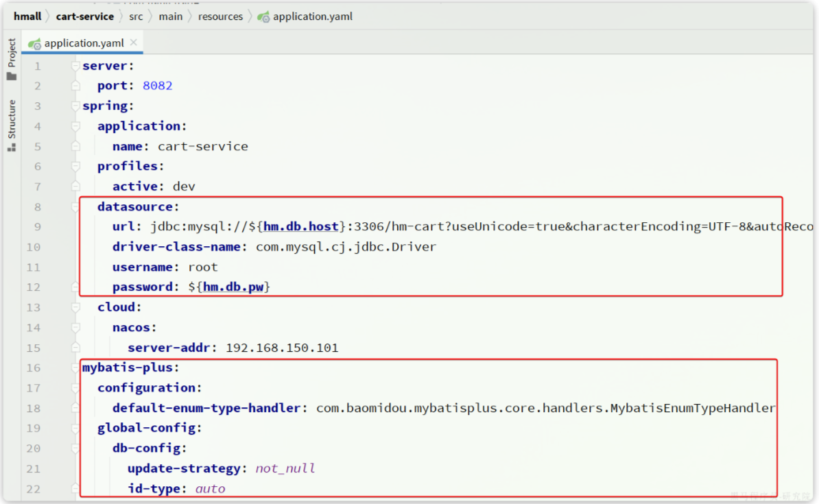
Task: Click the url key on line 9
Action: coord(123,227)
